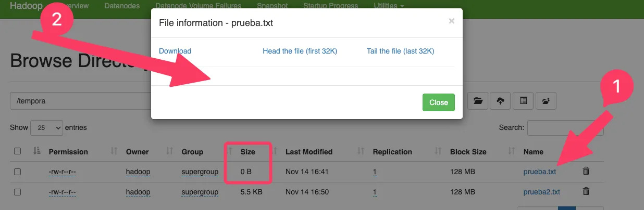Sort by Block Size column arrows

pyautogui.click(x=512, y=151)
